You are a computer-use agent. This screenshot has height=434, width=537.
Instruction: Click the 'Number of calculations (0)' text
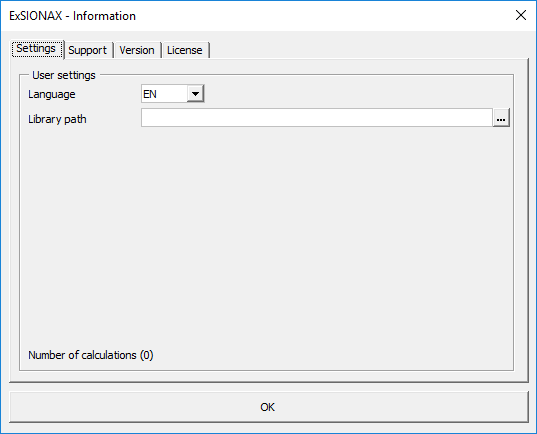click(x=91, y=355)
